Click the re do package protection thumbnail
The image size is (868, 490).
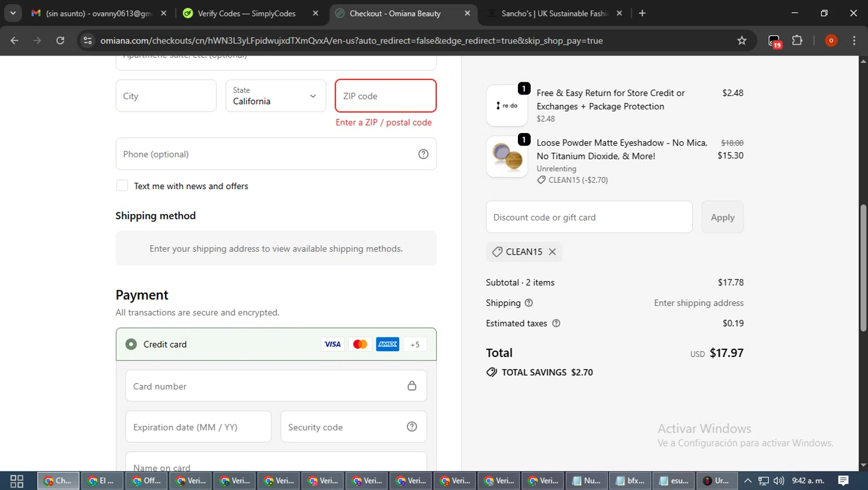[x=507, y=105]
